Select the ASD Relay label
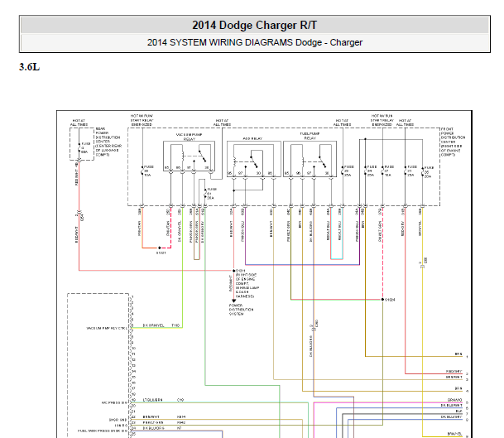The image size is (504, 438). point(252,138)
